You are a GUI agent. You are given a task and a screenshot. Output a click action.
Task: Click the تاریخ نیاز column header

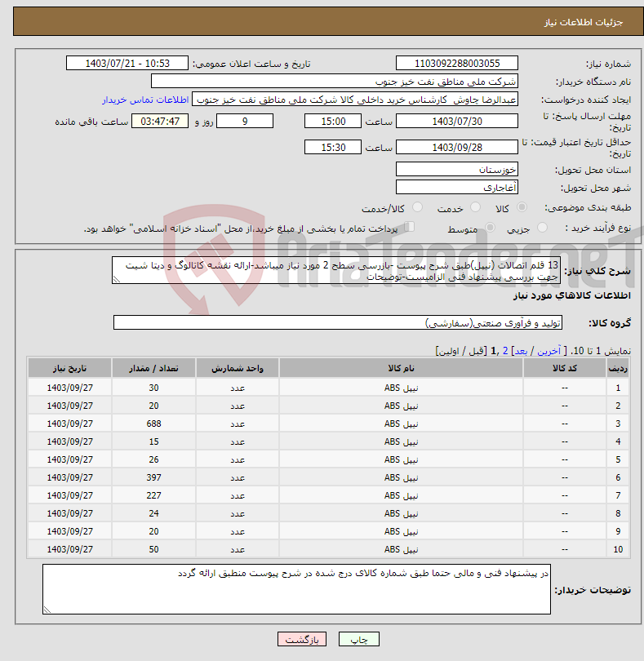point(69,368)
